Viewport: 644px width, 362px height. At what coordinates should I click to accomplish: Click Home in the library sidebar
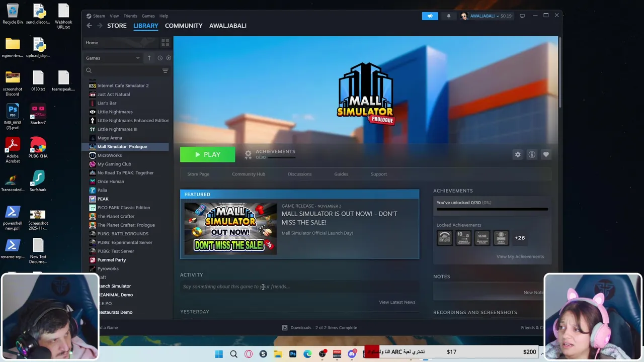coord(92,43)
